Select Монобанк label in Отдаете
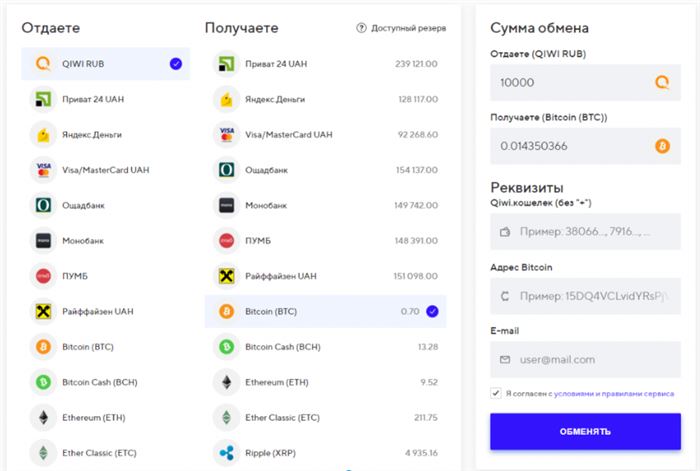This screenshot has height=471, width=700. pos(83,241)
